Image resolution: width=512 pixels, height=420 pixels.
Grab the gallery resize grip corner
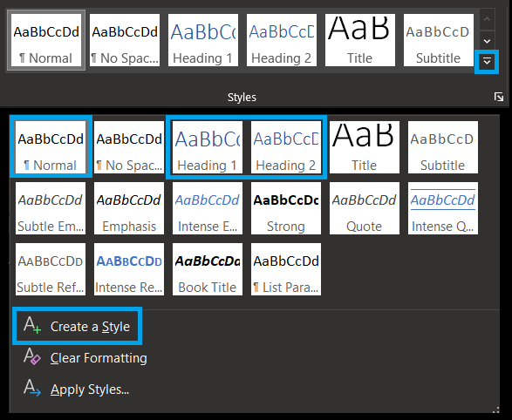[496, 410]
